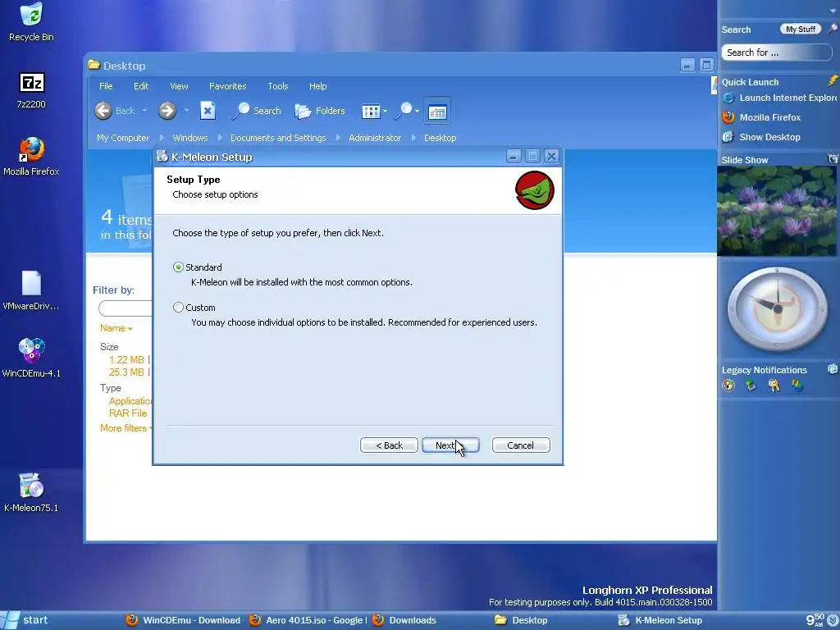Cancel the K-Meleon Setup wizard
This screenshot has width=840, height=630.
(521, 445)
